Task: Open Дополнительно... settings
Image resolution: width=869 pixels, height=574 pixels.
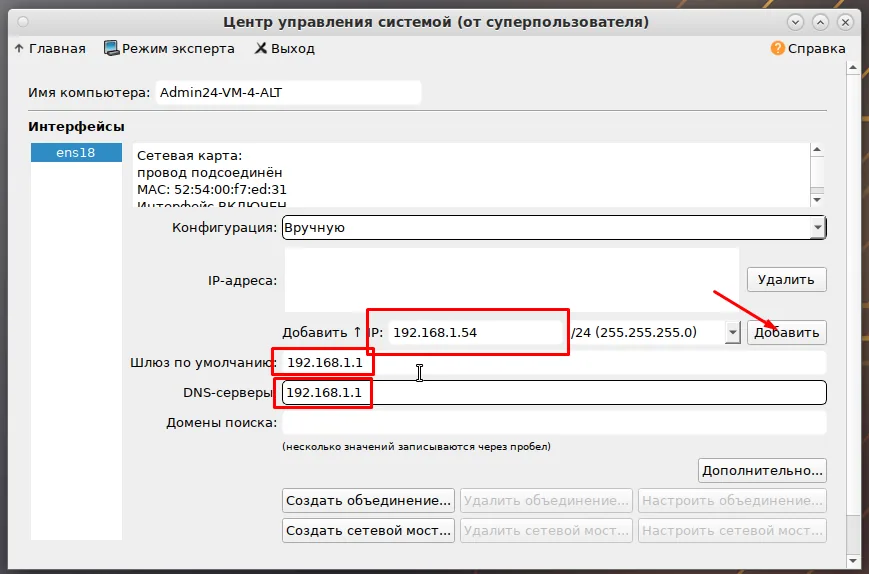Action: tap(762, 470)
